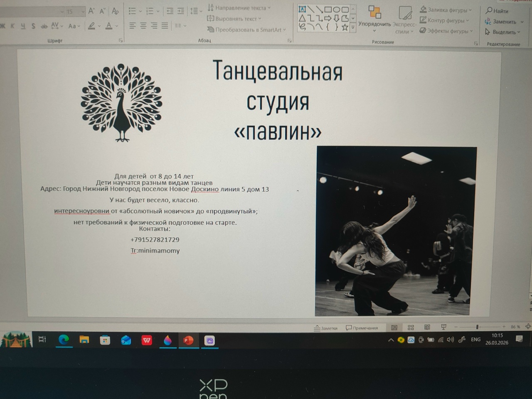Start slideshow from status bar icon
The height and width of the screenshot is (399, 532).
point(443,328)
